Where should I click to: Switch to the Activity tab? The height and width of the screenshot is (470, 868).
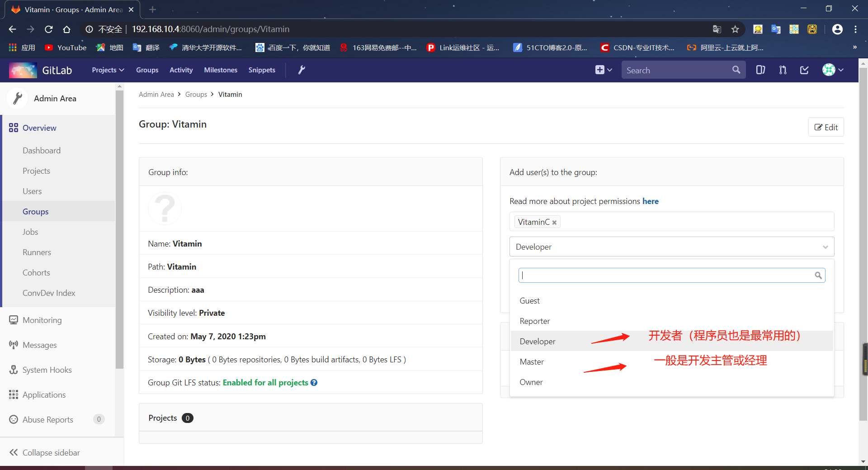pyautogui.click(x=181, y=70)
